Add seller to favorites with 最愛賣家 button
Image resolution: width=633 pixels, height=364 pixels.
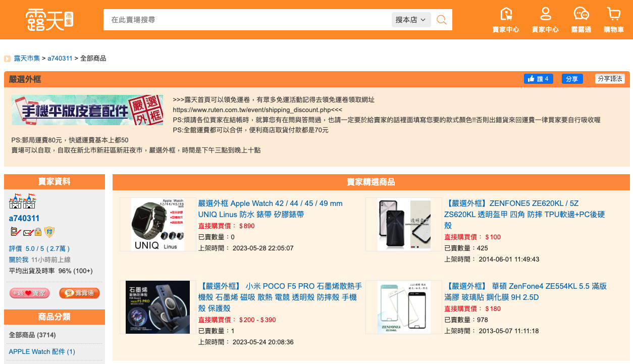pyautogui.click(x=29, y=293)
